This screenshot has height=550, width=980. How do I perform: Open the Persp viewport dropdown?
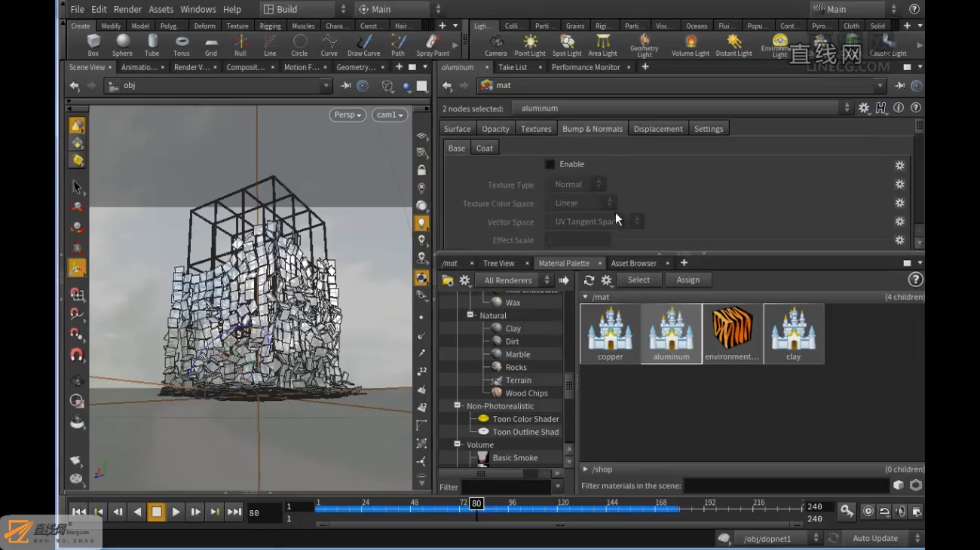(348, 115)
